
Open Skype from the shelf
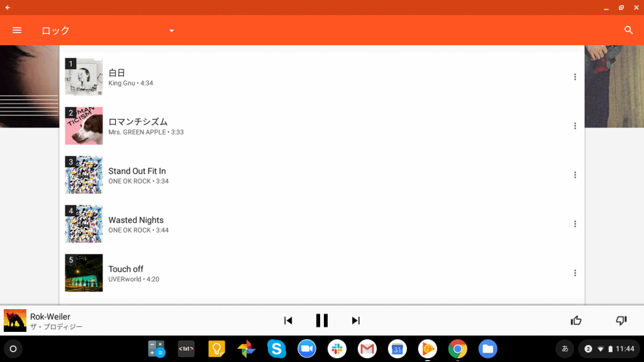point(276,349)
